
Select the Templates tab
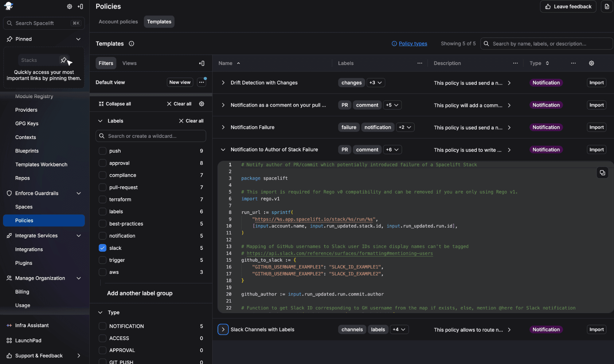click(159, 21)
